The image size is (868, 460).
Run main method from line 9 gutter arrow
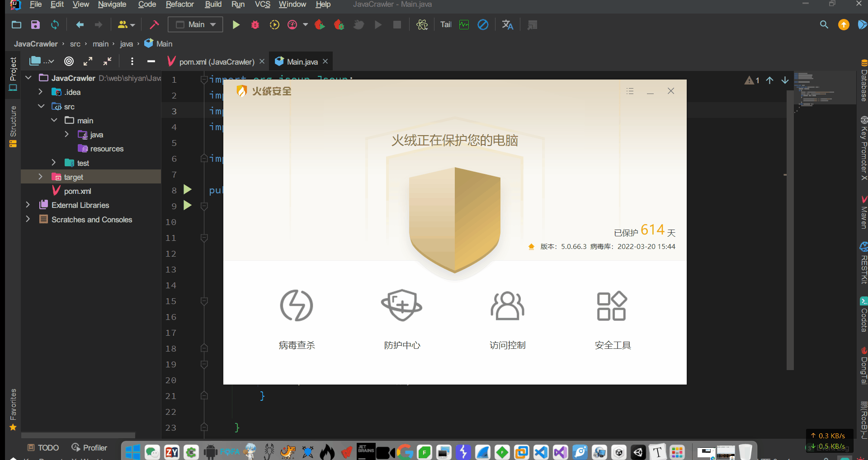click(187, 206)
